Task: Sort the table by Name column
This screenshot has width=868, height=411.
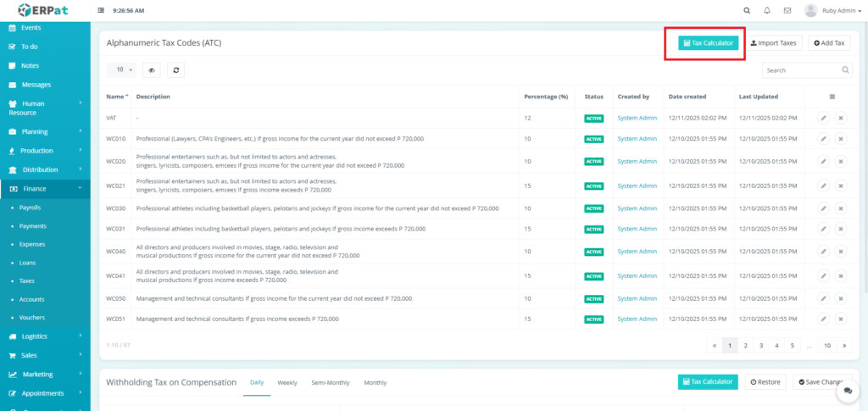Action: [117, 97]
